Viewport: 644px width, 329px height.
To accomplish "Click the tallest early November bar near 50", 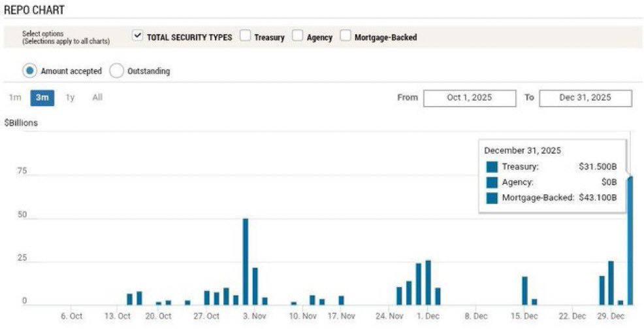I will [246, 262].
